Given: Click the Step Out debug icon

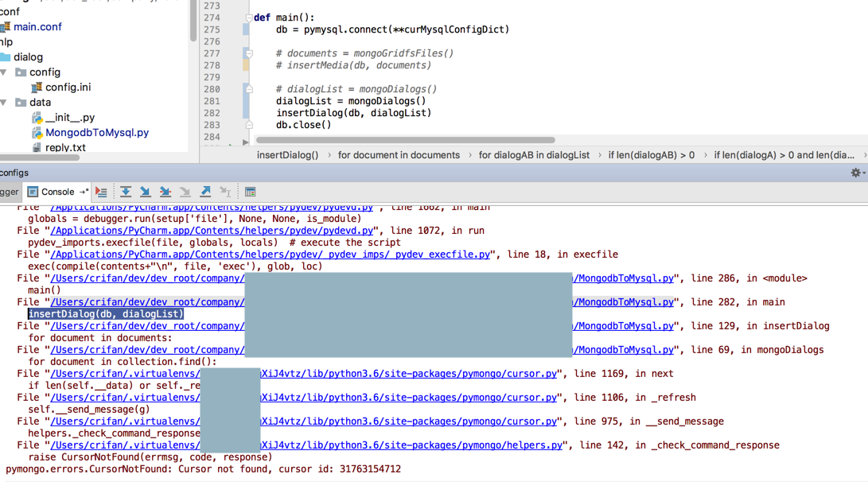Looking at the screenshot, I should 205,192.
